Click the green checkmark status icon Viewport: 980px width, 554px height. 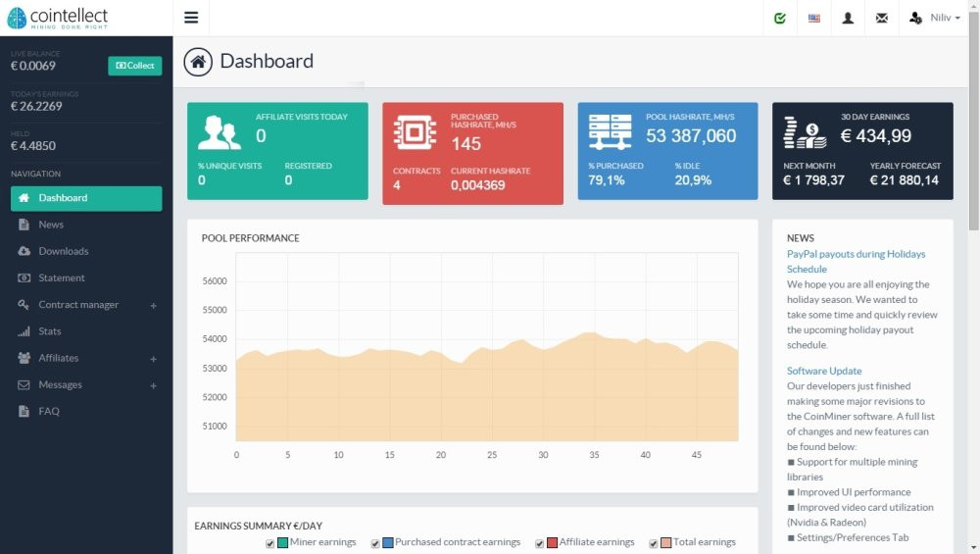pos(780,18)
